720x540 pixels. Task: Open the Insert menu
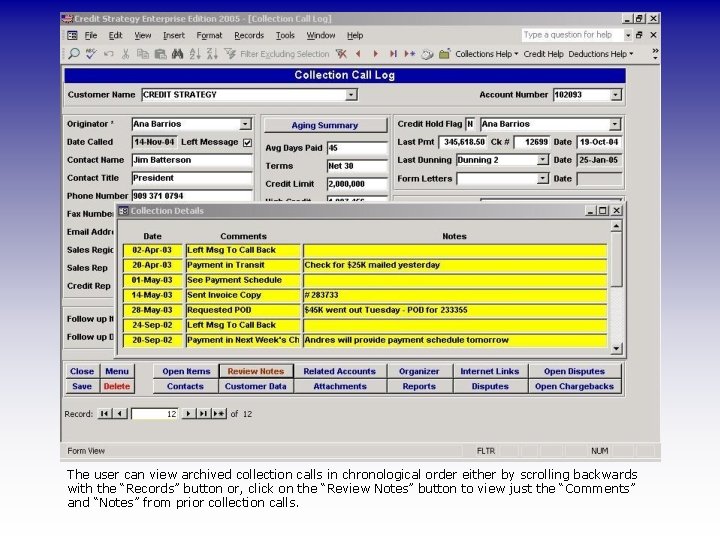click(x=174, y=35)
